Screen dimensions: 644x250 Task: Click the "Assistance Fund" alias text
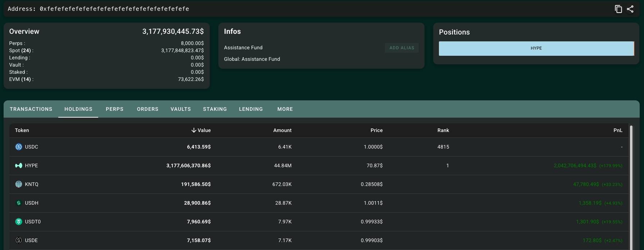(243, 47)
